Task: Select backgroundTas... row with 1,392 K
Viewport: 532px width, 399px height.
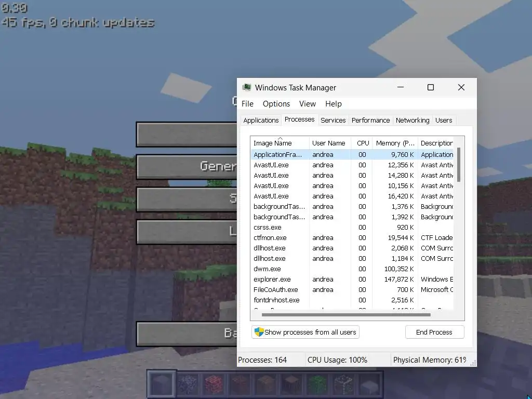Action: coord(352,217)
